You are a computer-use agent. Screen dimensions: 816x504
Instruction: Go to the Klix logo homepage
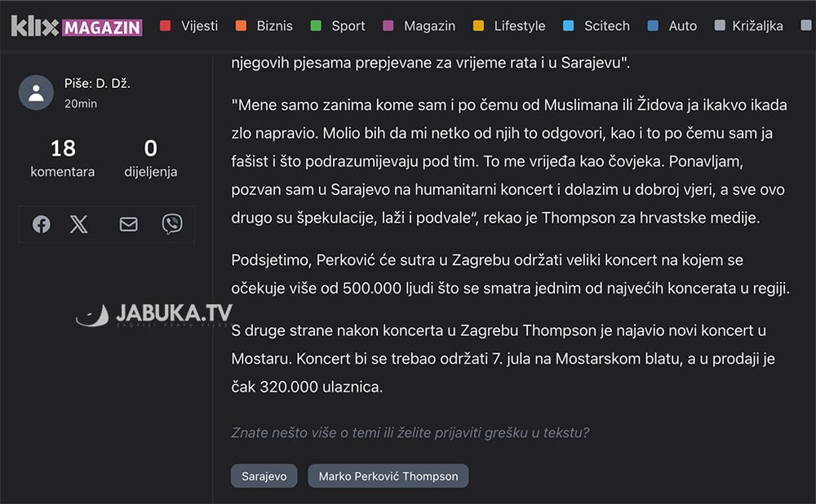pyautogui.click(x=35, y=26)
